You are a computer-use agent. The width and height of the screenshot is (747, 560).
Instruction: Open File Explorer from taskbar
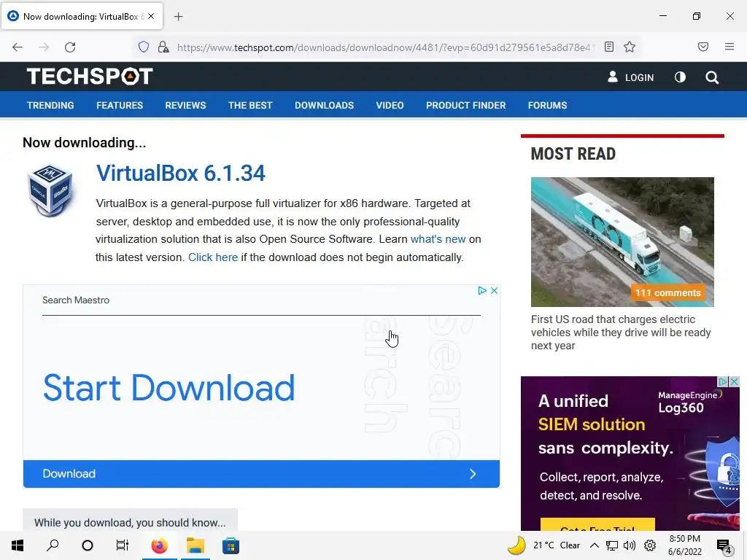(x=196, y=545)
